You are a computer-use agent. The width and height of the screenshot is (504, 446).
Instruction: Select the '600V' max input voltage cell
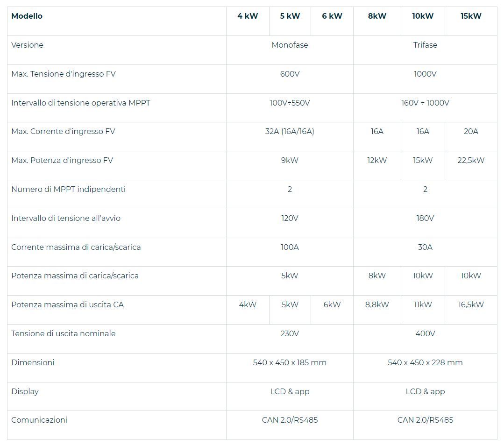point(290,74)
